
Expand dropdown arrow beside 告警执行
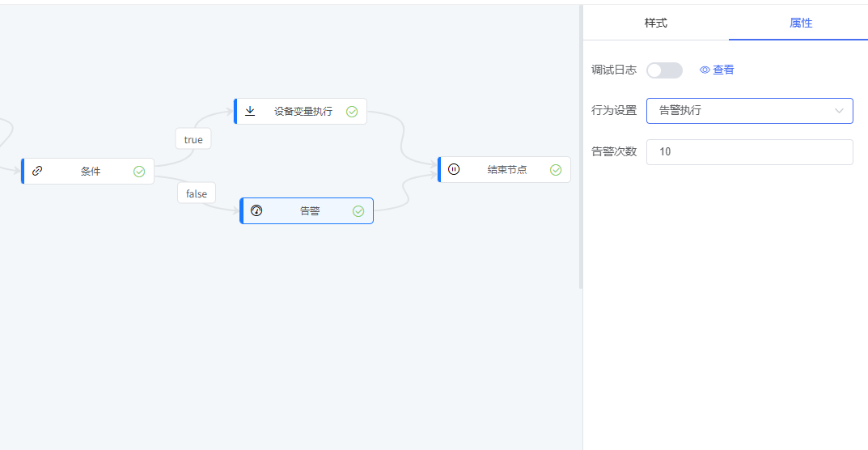tap(839, 111)
